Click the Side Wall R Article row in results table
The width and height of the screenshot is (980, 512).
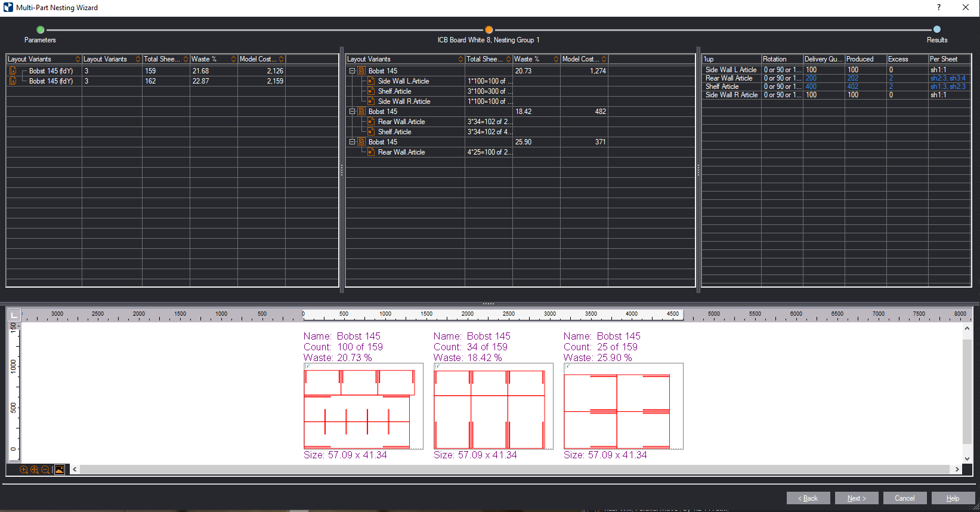(x=836, y=95)
